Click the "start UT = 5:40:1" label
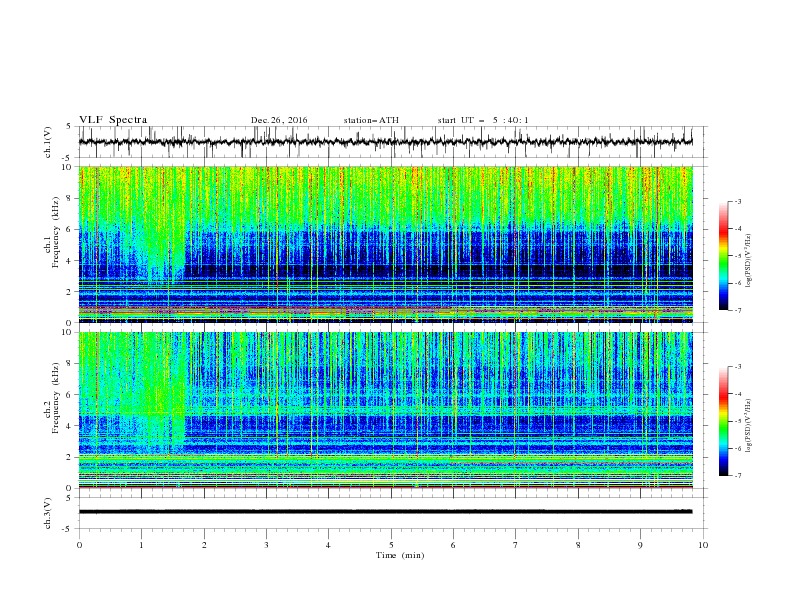The image size is (792, 612). click(483, 120)
